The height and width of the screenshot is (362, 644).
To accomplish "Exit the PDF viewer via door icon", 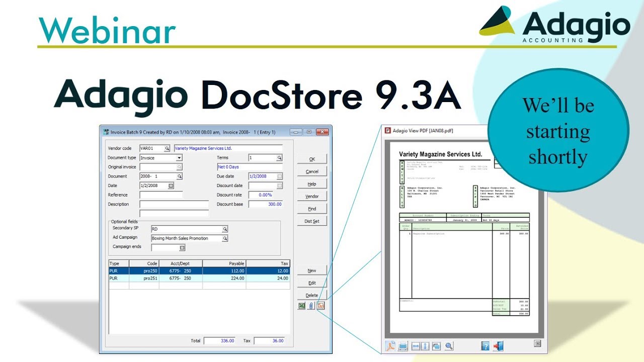I will click(x=499, y=346).
